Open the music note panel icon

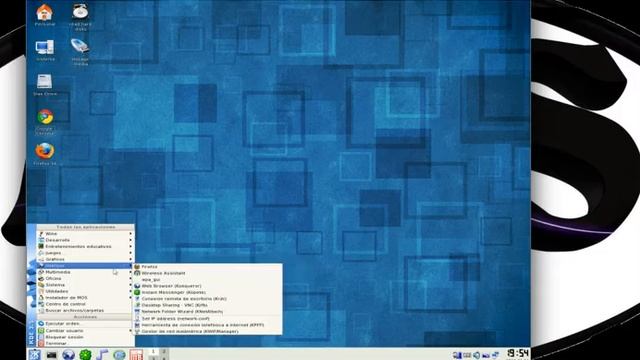click(102, 355)
